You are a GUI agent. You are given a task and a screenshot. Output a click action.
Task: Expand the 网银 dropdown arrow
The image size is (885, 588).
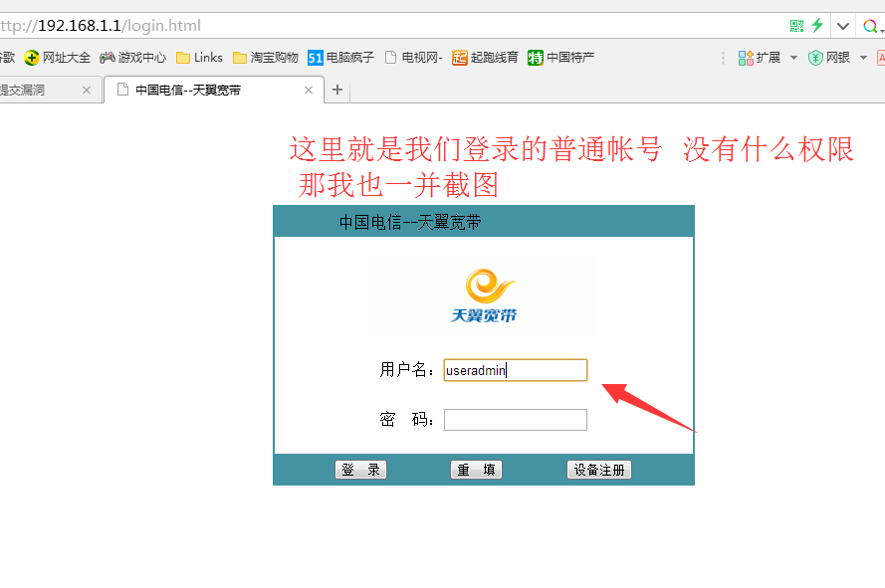(863, 58)
